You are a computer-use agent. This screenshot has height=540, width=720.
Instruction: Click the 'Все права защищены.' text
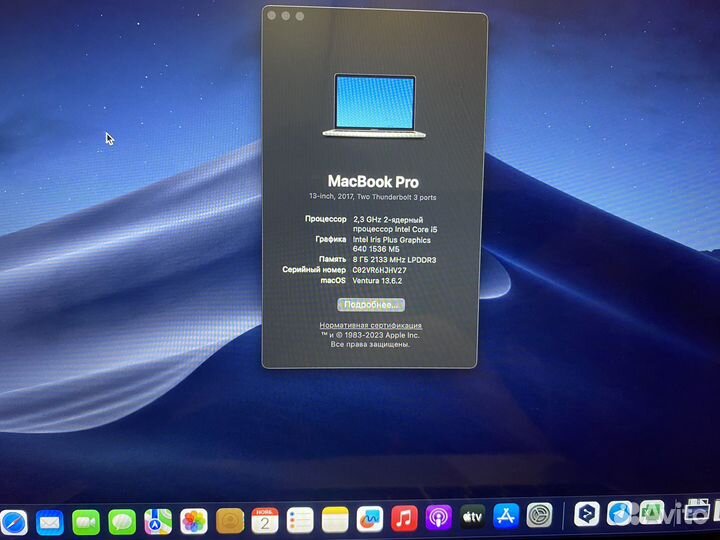pos(370,344)
